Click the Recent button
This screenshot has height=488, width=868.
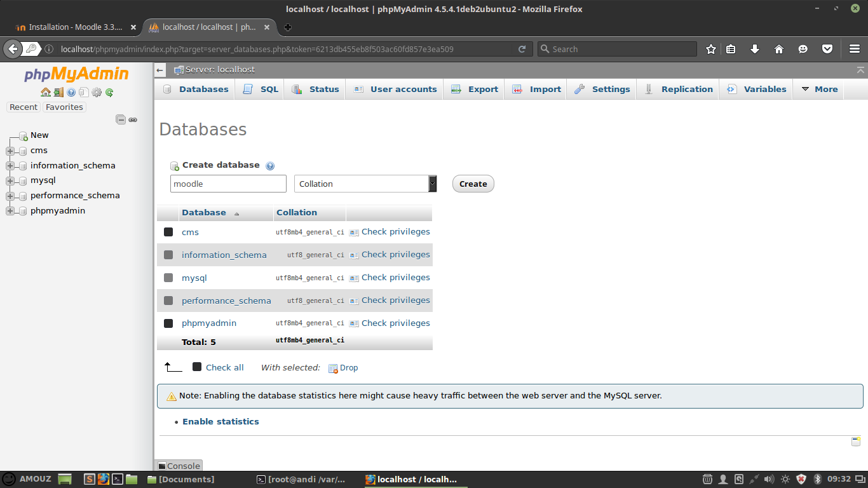pyautogui.click(x=24, y=107)
